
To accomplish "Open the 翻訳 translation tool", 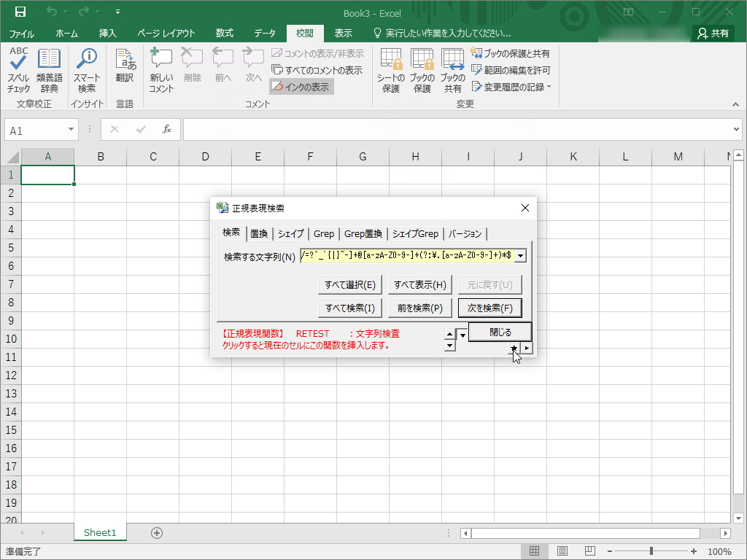I will pyautogui.click(x=124, y=69).
